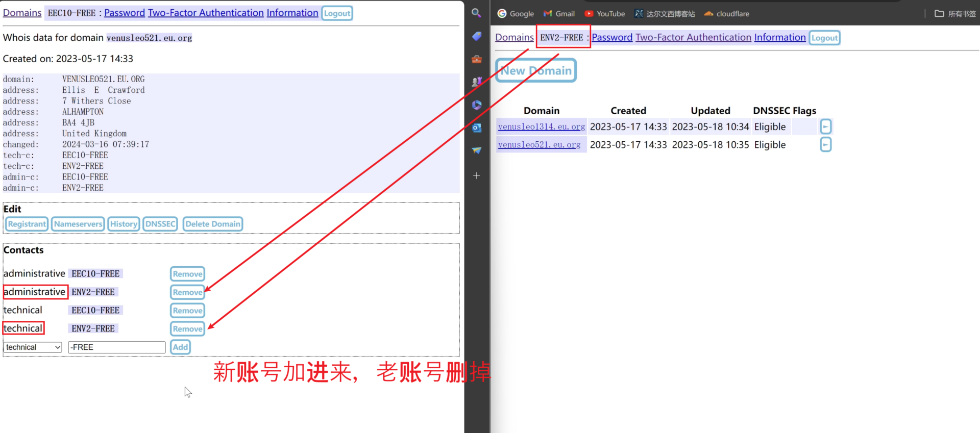This screenshot has width=980, height=433.
Task: Open Two-Factor Authentication in right ENV2-FREE page
Action: (693, 37)
